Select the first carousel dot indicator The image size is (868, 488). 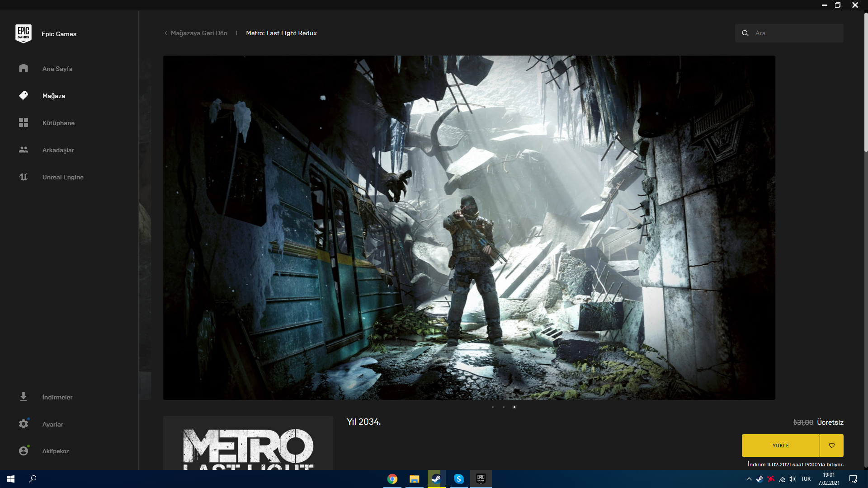point(493,407)
